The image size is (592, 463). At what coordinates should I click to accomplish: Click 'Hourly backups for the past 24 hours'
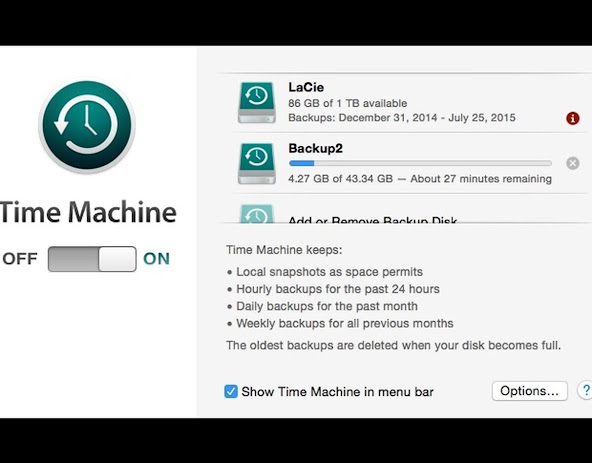point(338,289)
